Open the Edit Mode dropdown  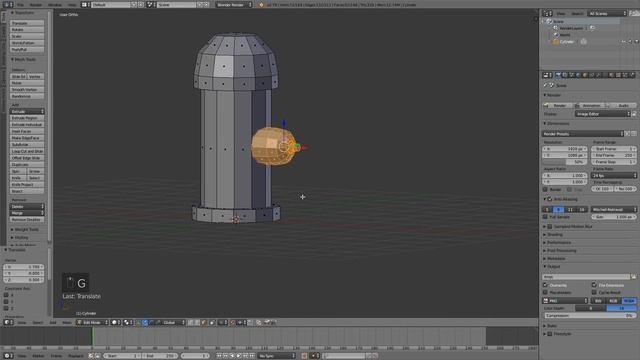(93, 322)
